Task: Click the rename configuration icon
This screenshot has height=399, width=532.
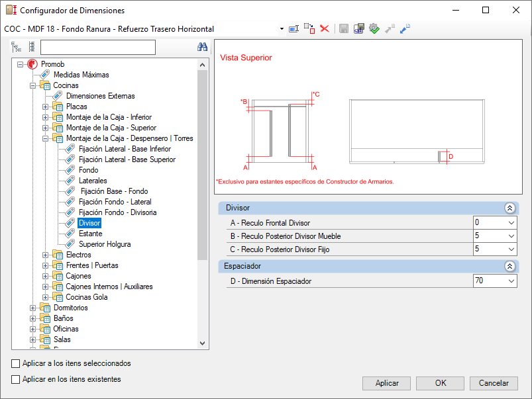Action: (293, 29)
